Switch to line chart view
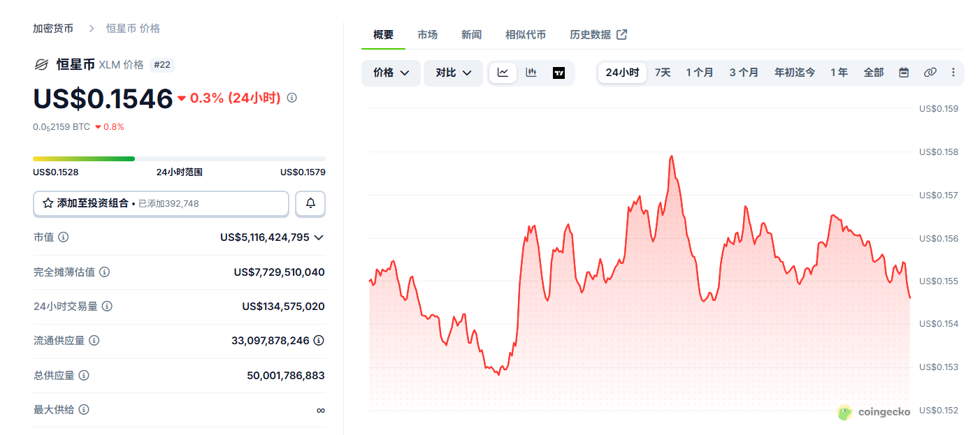980x435 pixels. (503, 73)
